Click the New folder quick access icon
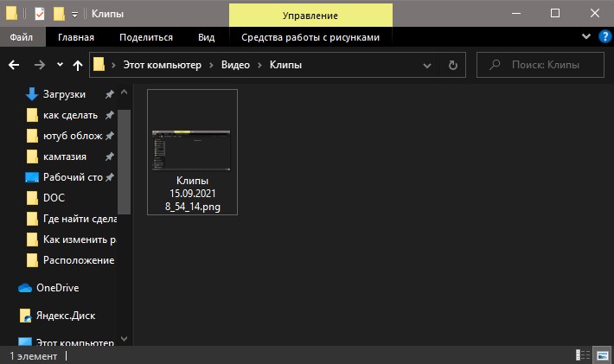The image size is (614, 364). pyautogui.click(x=59, y=14)
